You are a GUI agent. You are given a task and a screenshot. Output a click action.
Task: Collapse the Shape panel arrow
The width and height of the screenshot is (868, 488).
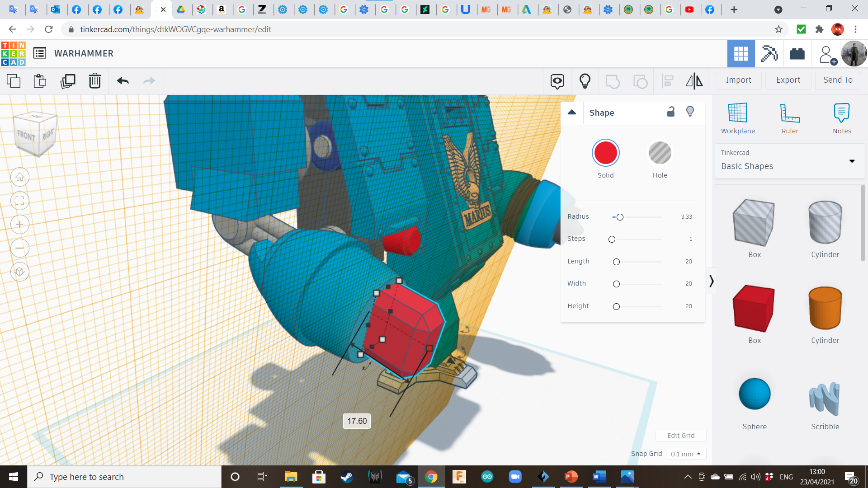click(x=572, y=112)
